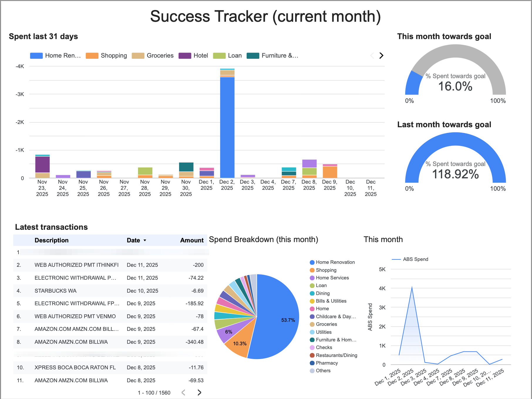This screenshot has width=532, height=399.
Task: Select Groceries in the bar chart legend
Action: [153, 56]
